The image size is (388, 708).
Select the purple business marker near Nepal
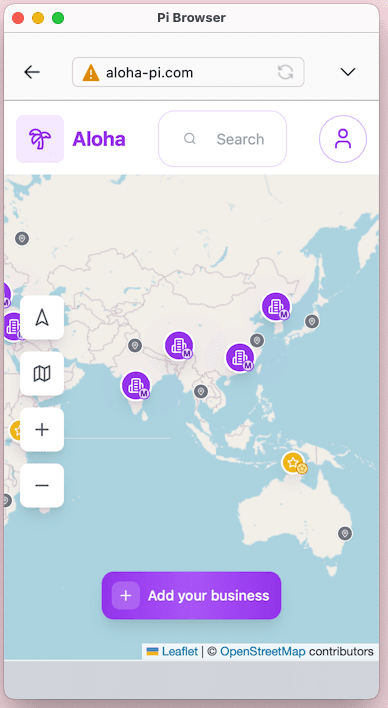179,346
